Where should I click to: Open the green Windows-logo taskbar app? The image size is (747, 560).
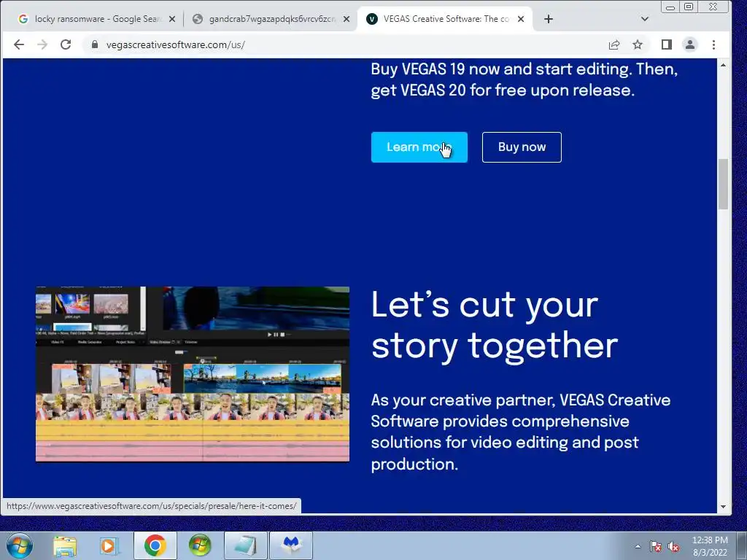click(x=199, y=545)
